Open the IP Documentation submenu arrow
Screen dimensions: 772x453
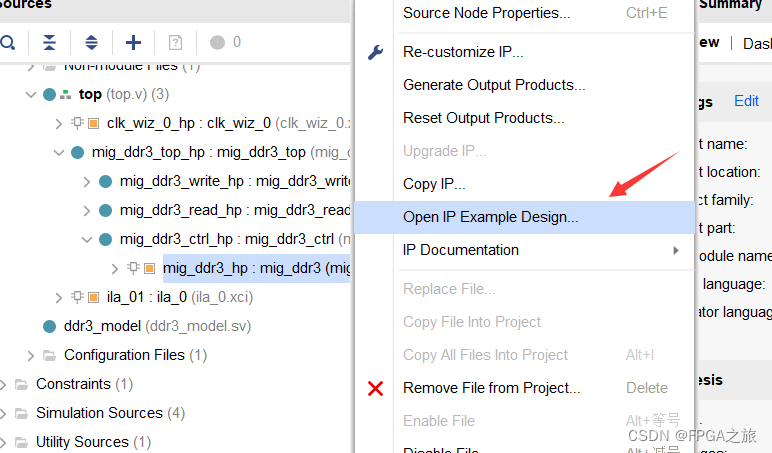676,250
